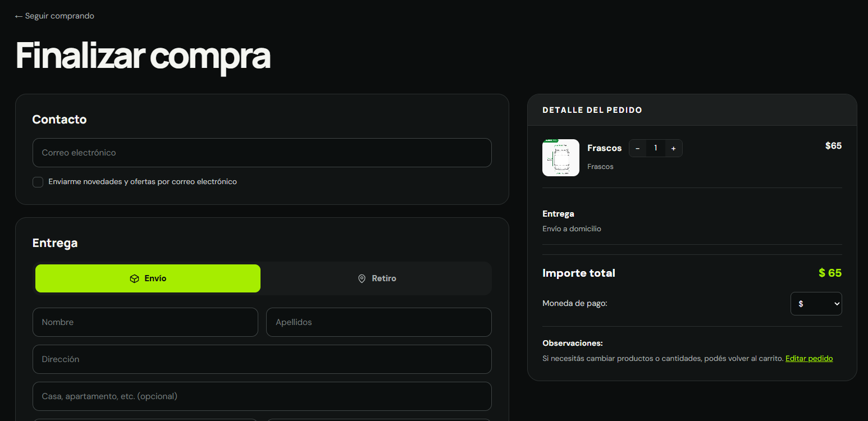
Task: Open the Frascos product thumbnail
Action: click(561, 158)
